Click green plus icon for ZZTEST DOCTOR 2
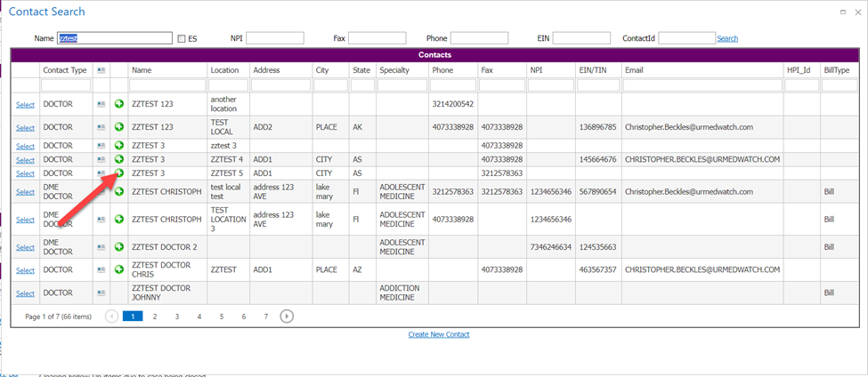The width and height of the screenshot is (868, 377). point(119,247)
